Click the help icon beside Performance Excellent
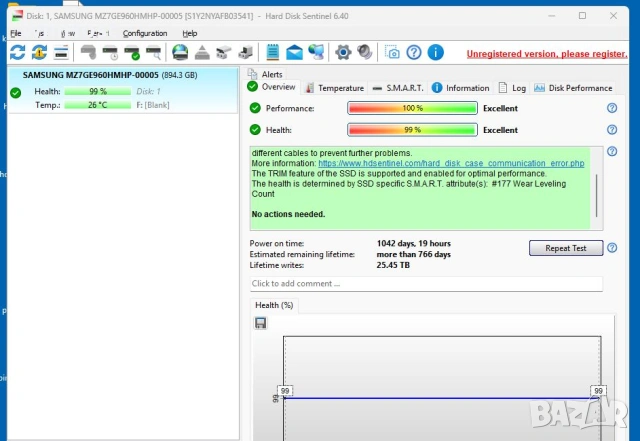 [x=612, y=108]
